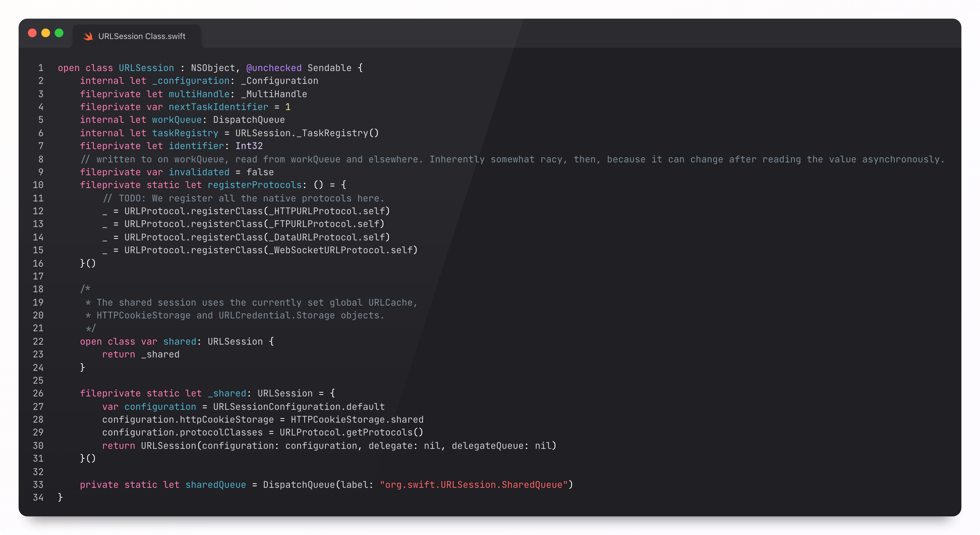The height and width of the screenshot is (535, 980).
Task: Select the URLSession Class.swift tab
Action: [x=142, y=36]
